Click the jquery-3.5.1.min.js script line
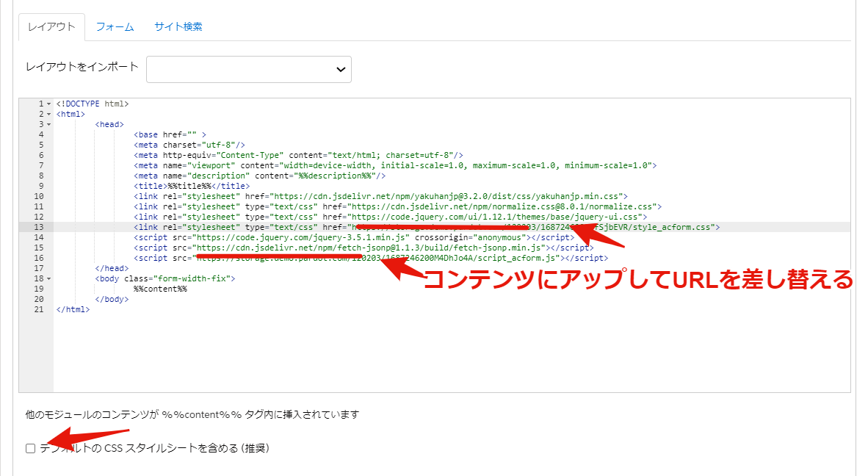The width and height of the screenshot is (868, 476). [x=354, y=237]
